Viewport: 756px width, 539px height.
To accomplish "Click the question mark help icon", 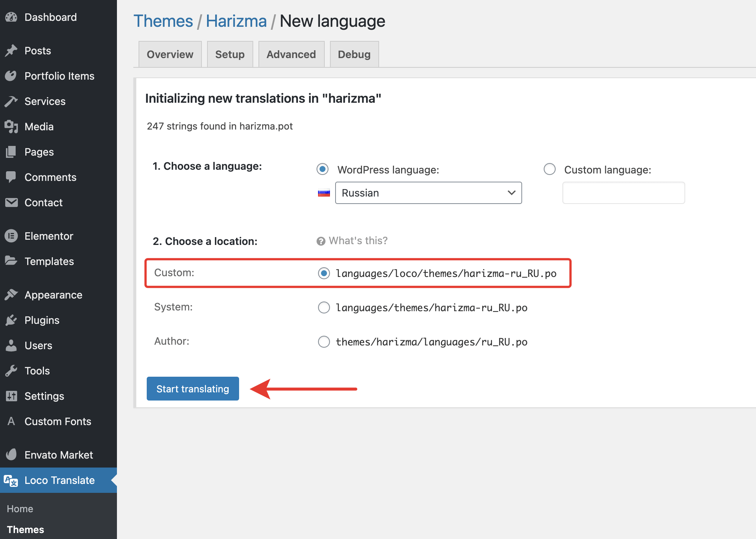I will (x=321, y=241).
